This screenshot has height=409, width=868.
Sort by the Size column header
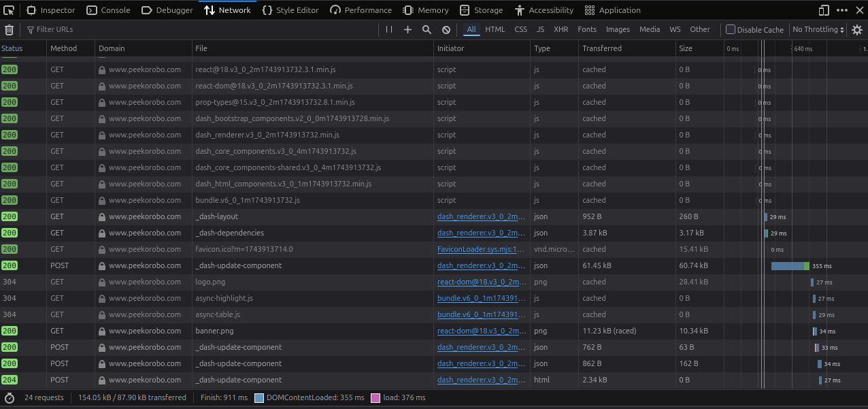tap(699, 48)
